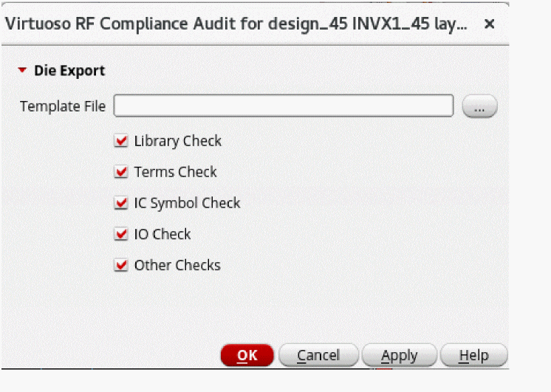
Task: Select the Die Export section heading
Action: pos(69,71)
